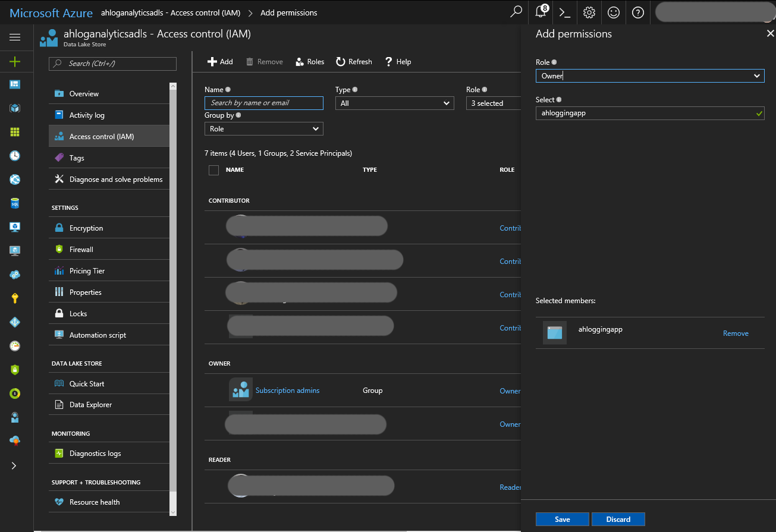
Task: Open the Subscription admins group link
Action: pyautogui.click(x=287, y=391)
